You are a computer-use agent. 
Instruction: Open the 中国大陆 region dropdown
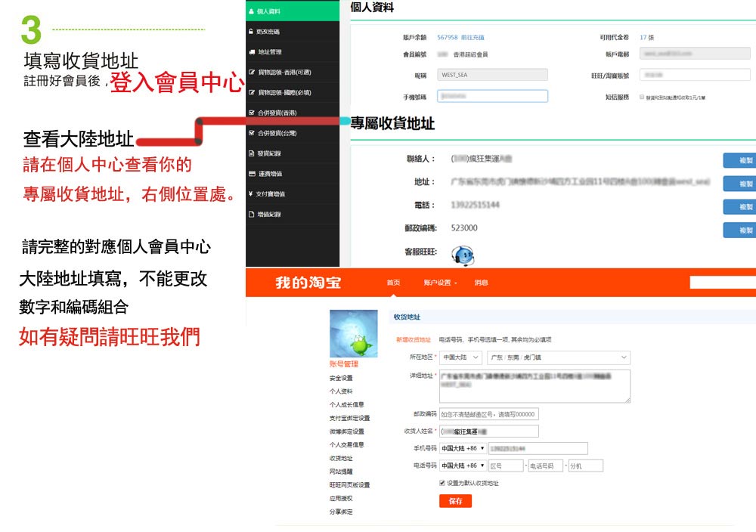coord(460,357)
